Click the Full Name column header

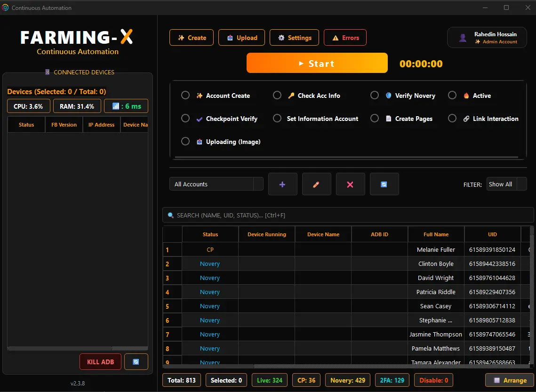(436, 234)
